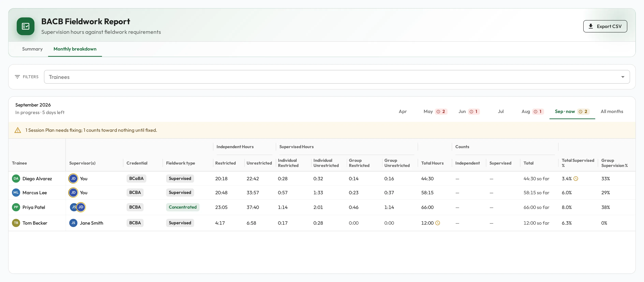Click the Fieldwork type column header

(x=180, y=163)
